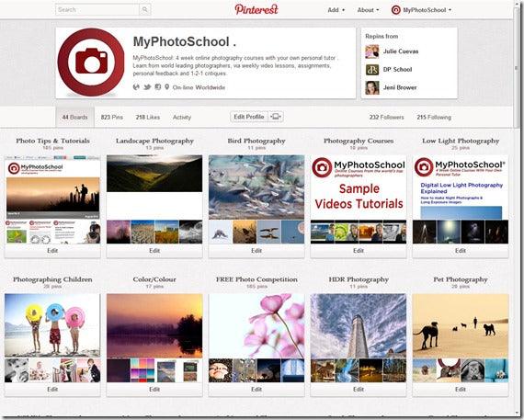524x420 pixels.
Task: Open the rearrange boards dropdown beside Edit Profile
Action: (x=276, y=117)
